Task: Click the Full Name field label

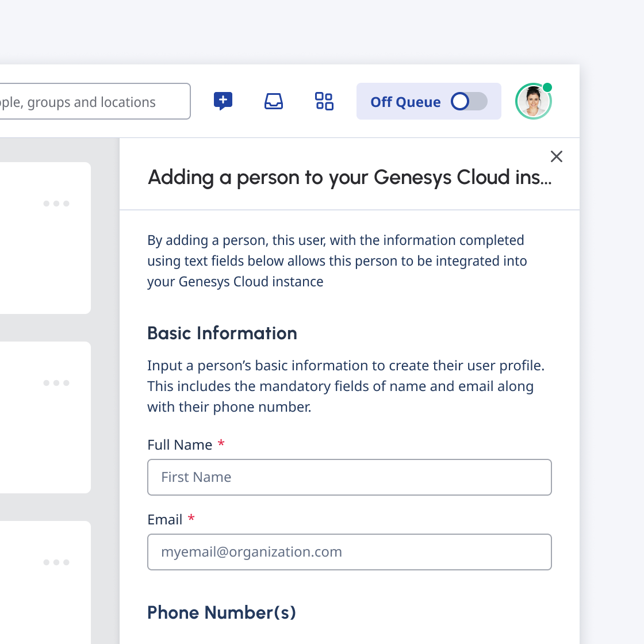Action: [180, 445]
